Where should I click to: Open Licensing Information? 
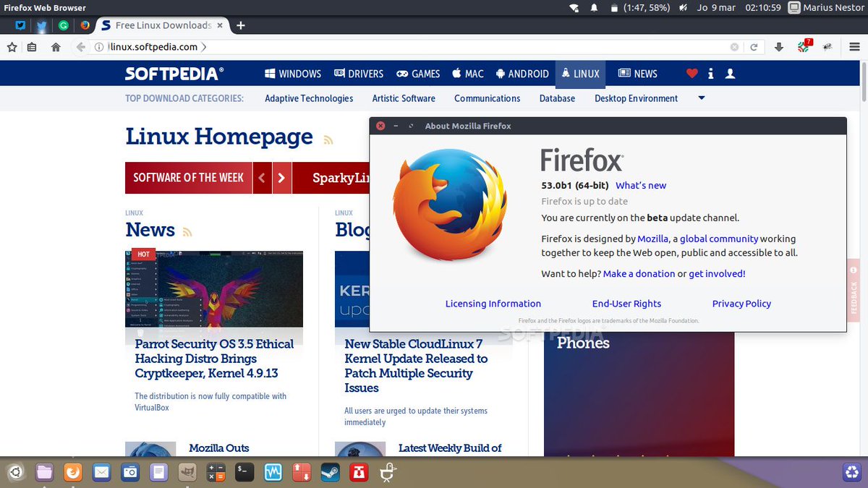point(493,304)
